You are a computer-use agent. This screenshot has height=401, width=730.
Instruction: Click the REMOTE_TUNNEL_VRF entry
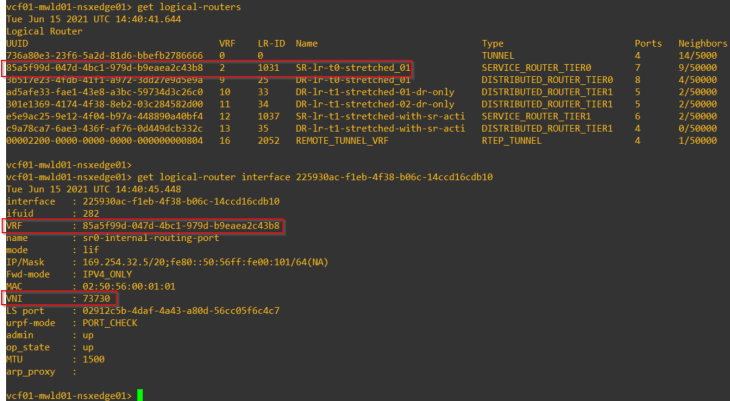pyautogui.click(x=342, y=141)
